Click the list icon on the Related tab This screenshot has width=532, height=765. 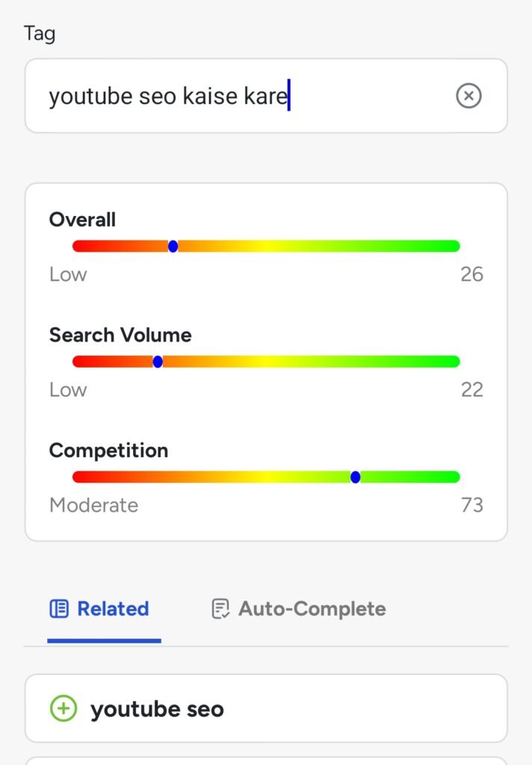point(58,608)
